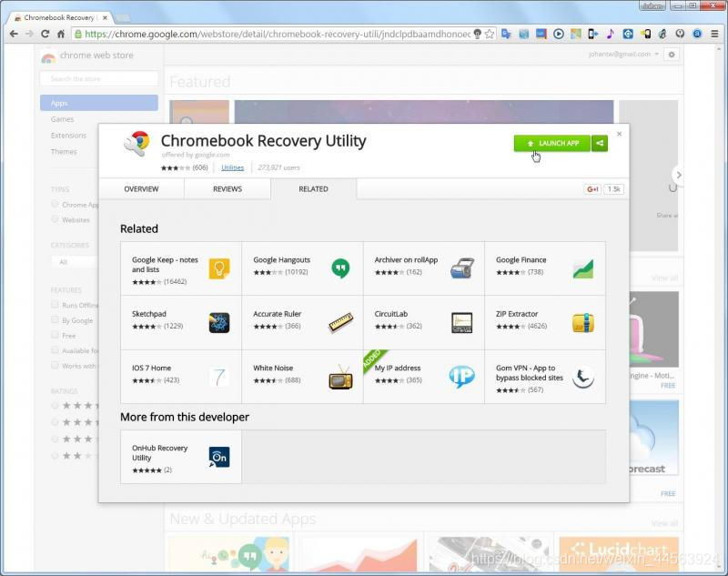Click the Search the store field
This screenshot has height=576, width=728.
tap(99, 79)
